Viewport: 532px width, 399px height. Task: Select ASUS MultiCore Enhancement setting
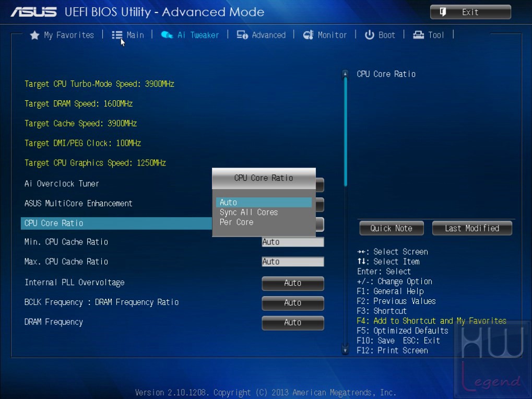(x=78, y=203)
